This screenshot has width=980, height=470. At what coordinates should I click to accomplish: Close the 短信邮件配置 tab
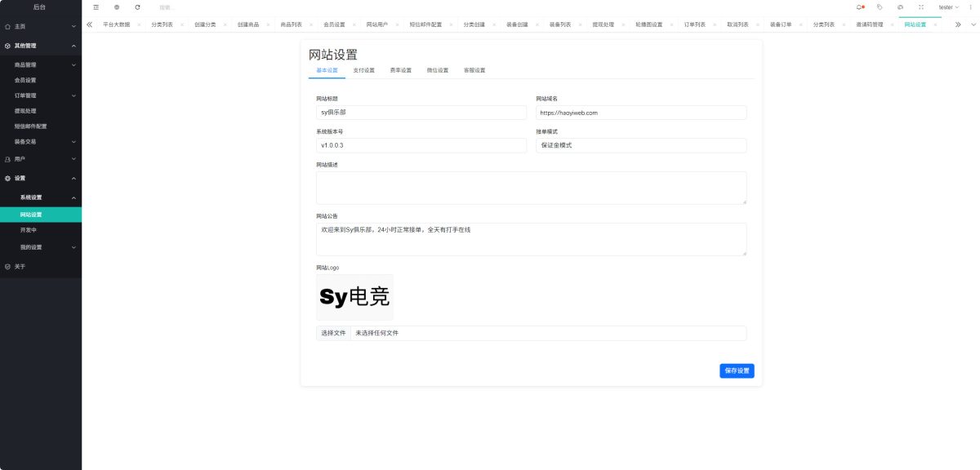click(x=451, y=24)
